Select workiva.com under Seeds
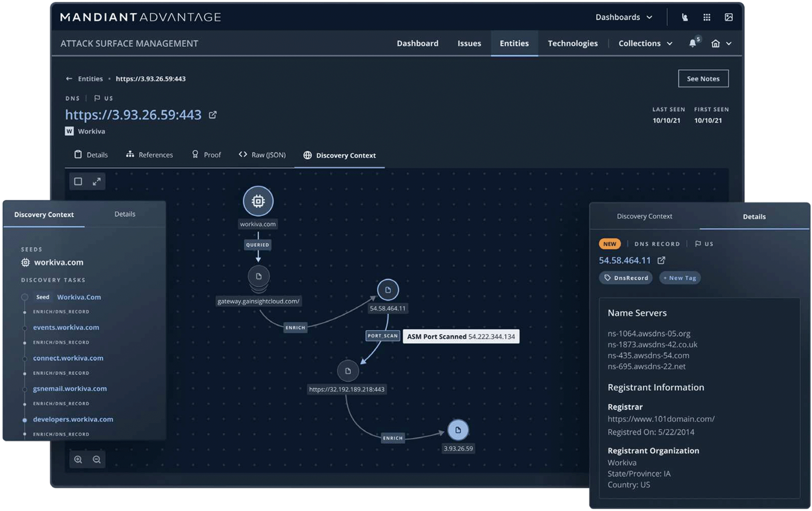 (x=59, y=262)
